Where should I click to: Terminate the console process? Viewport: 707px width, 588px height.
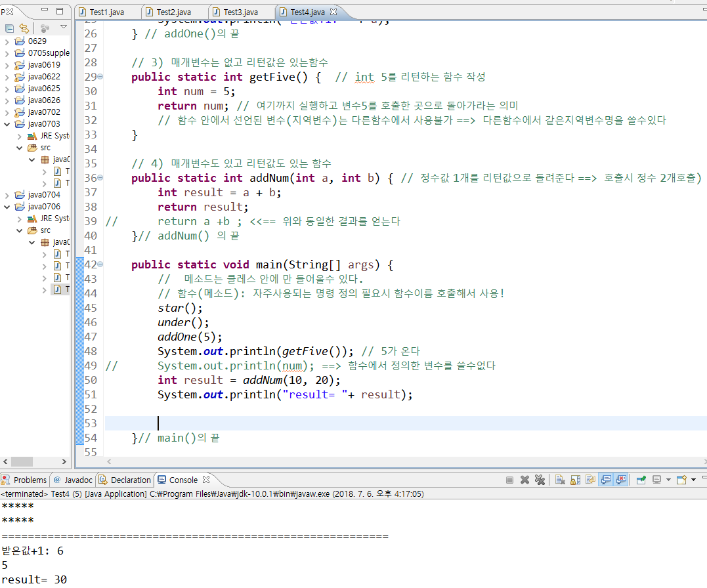[509, 480]
